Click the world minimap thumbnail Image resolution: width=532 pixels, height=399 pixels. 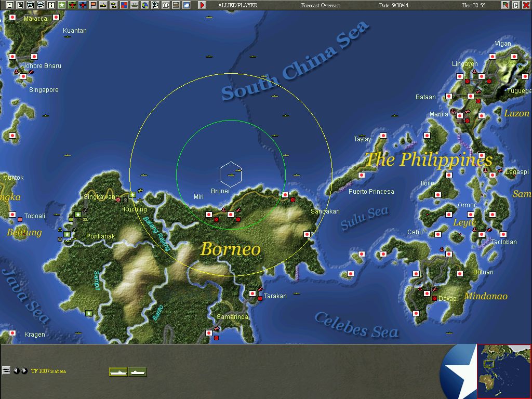point(504,371)
